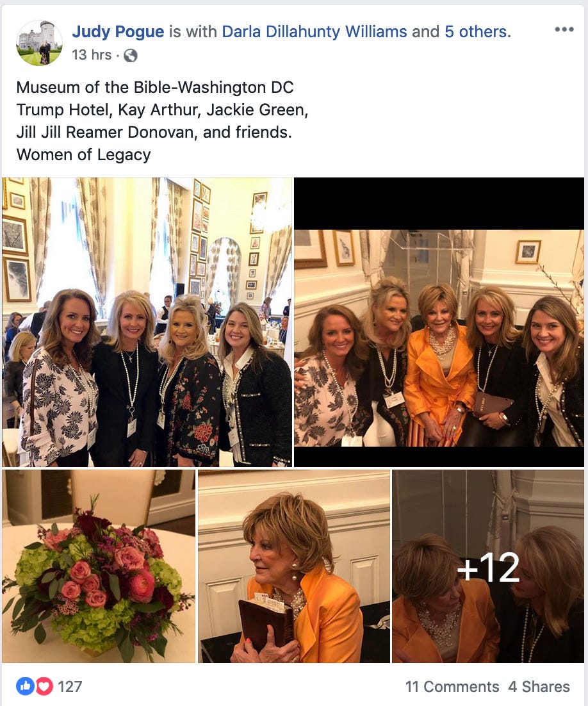Open the three-dot post options menu
The height and width of the screenshot is (706, 588).
coord(564,29)
